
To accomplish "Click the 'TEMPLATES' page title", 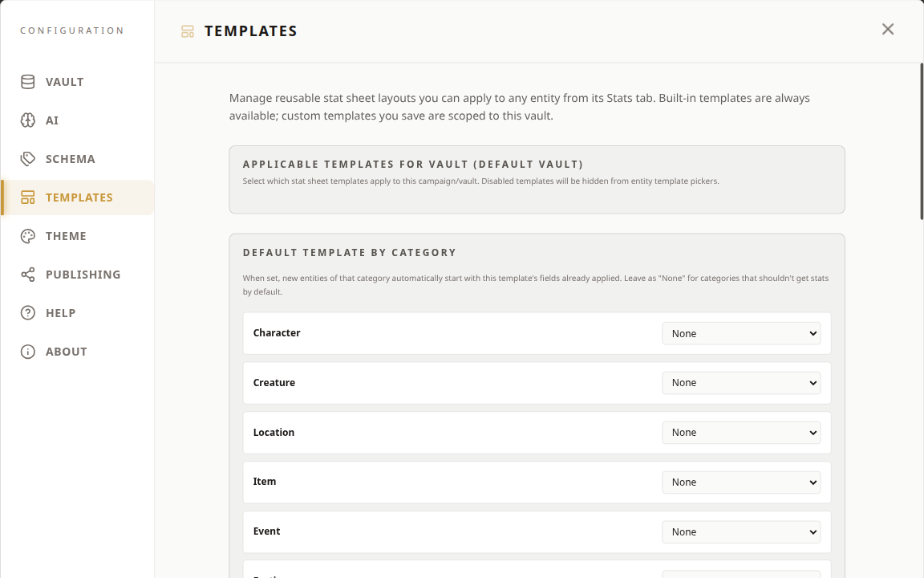I will tap(250, 31).
